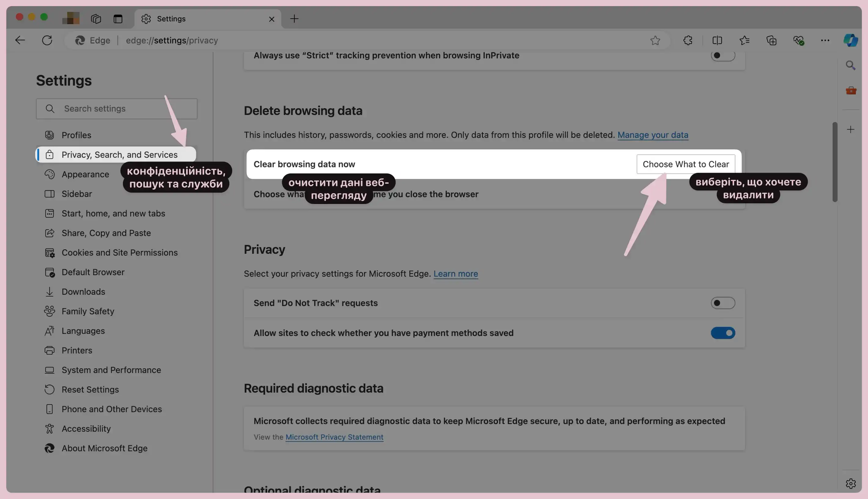Open Split screen icon in toolbar

pos(717,40)
